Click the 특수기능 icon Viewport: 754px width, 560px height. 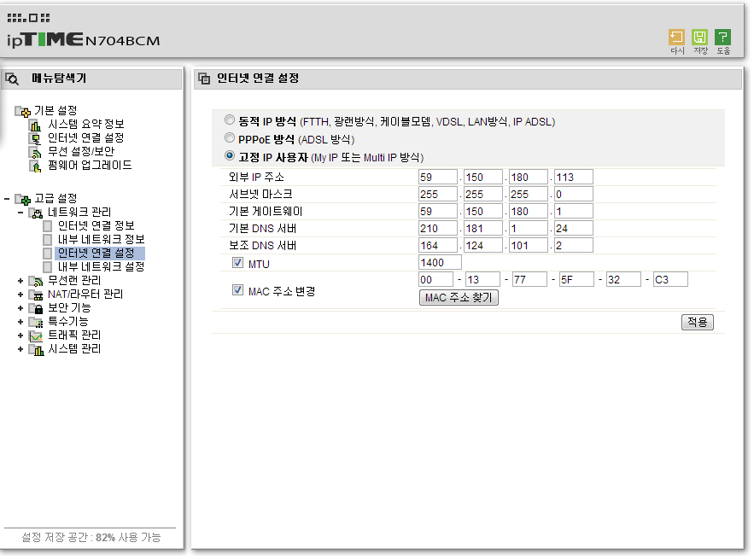pos(36,322)
